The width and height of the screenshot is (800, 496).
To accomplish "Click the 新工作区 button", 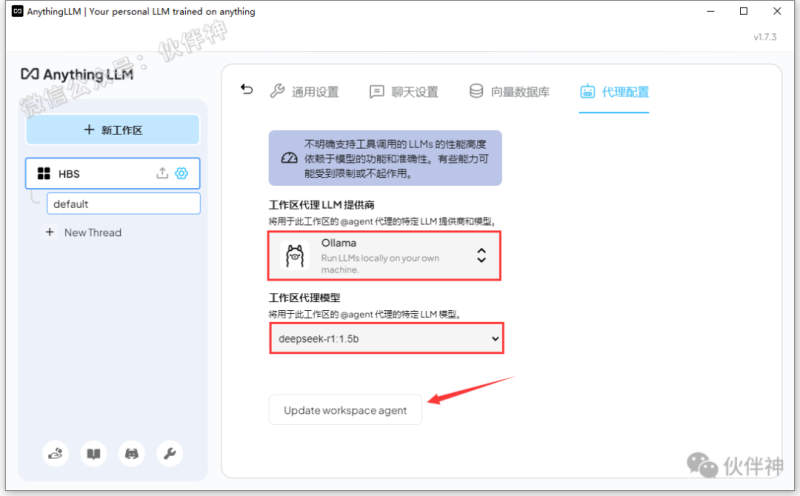I will click(113, 130).
